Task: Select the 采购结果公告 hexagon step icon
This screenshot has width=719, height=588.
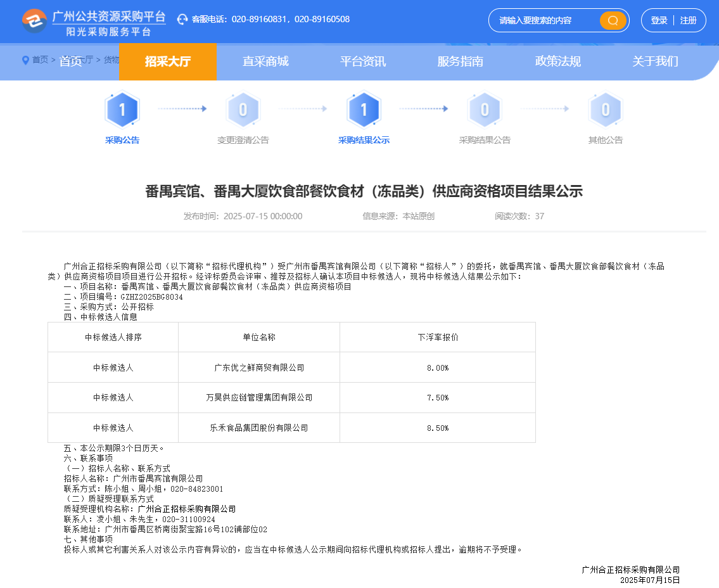Action: click(485, 110)
